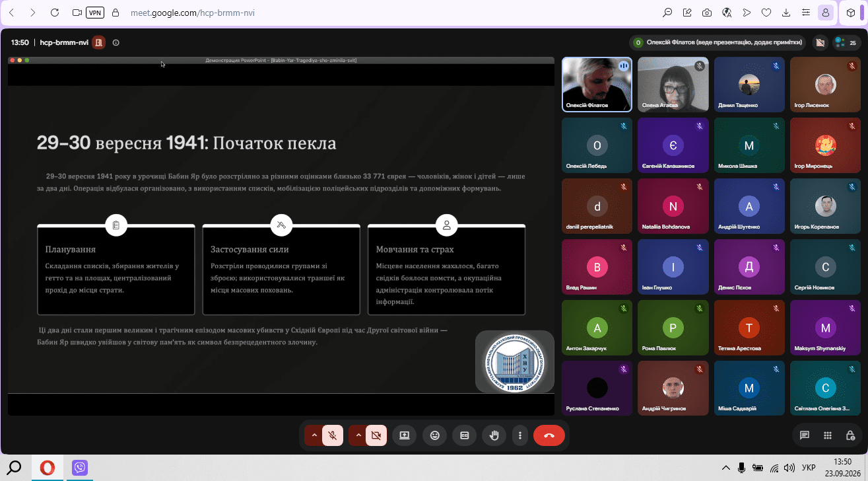Open meeting details info icon
868x481 pixels.
116,42
